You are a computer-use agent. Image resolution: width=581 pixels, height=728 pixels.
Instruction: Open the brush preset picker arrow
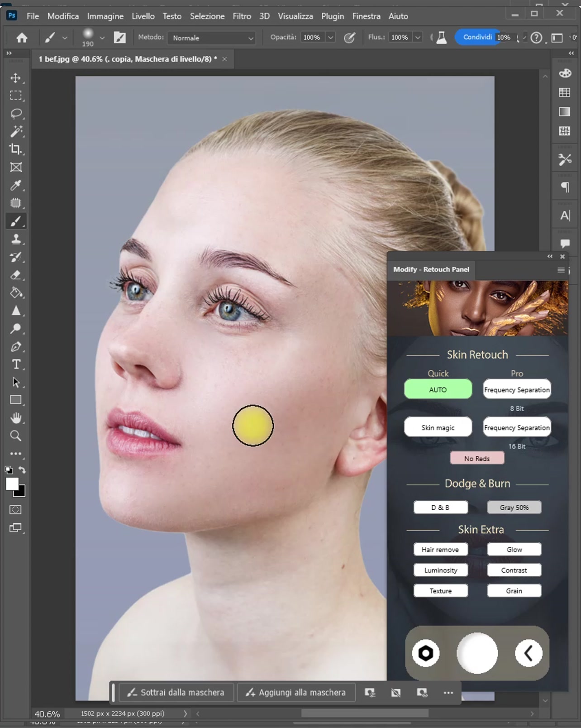(102, 38)
